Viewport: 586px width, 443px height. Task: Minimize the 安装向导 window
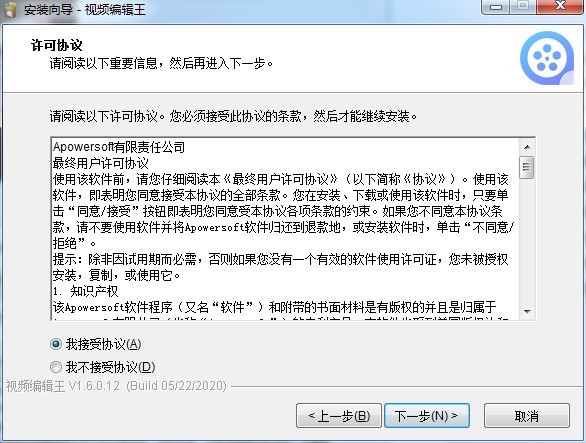pos(496,7)
